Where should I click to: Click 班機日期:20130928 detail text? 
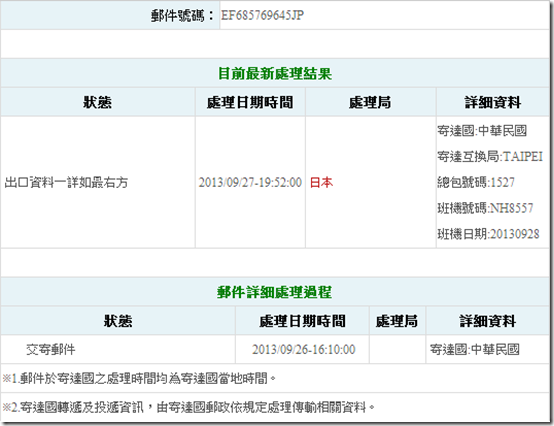pyautogui.click(x=489, y=234)
